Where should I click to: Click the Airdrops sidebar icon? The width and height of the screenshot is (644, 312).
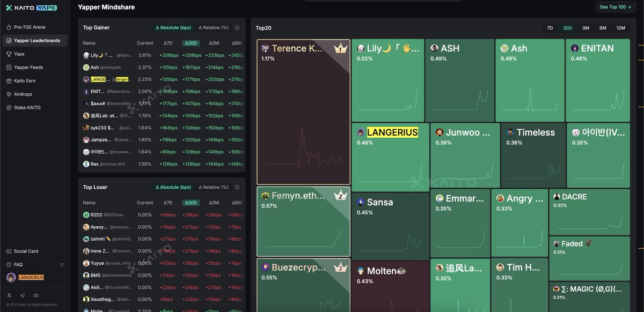click(x=9, y=94)
